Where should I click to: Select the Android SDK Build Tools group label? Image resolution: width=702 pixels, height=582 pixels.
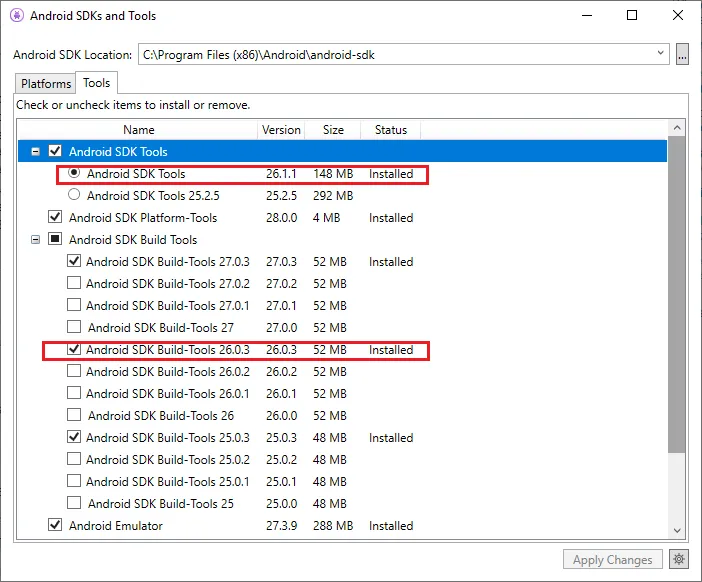point(133,240)
